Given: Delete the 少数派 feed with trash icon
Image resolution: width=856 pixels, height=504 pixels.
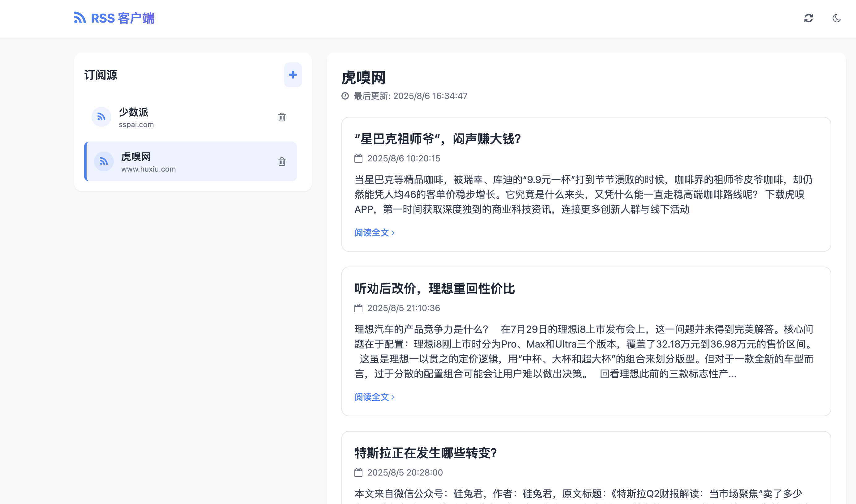Looking at the screenshot, I should tap(282, 117).
